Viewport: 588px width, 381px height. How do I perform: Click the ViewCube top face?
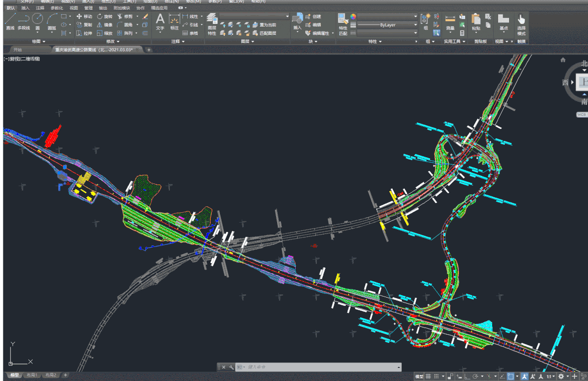[x=583, y=82]
